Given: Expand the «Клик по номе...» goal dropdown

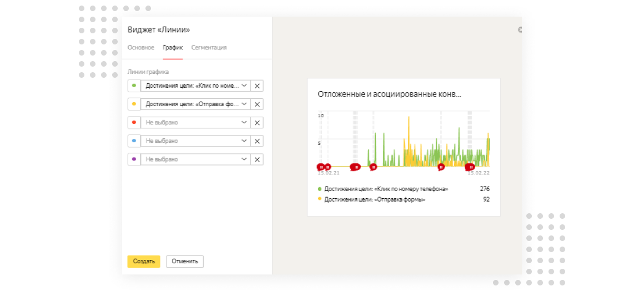Looking at the screenshot, I should 195,86.
